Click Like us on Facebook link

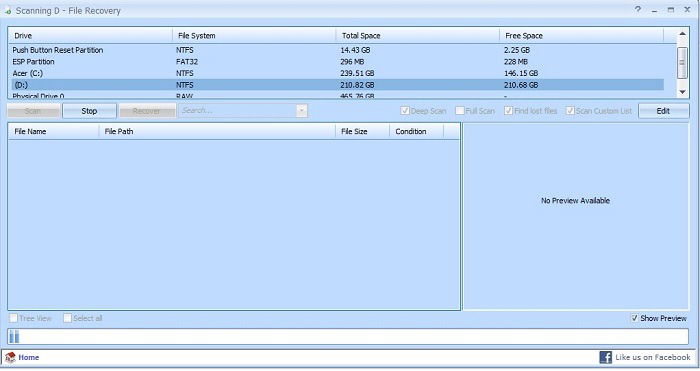tap(653, 357)
